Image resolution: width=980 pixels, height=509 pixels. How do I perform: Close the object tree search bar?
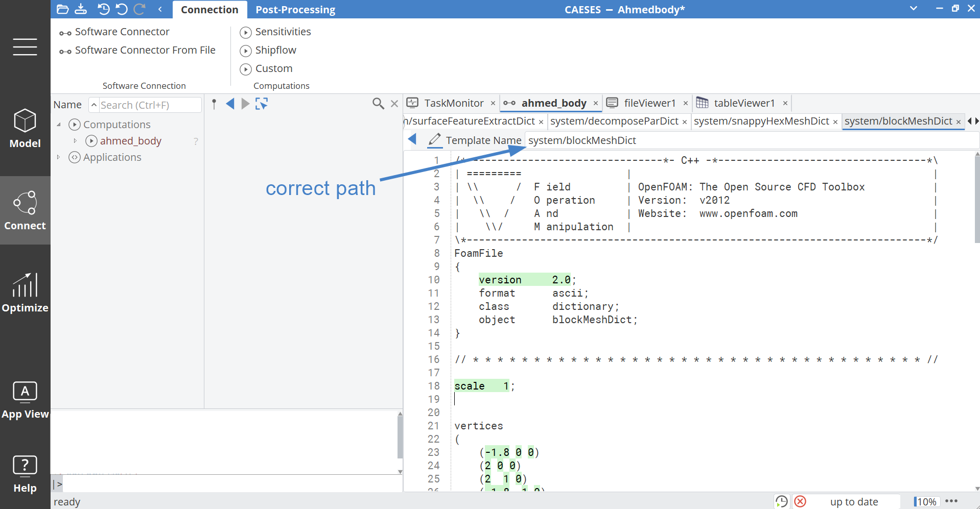(x=394, y=104)
